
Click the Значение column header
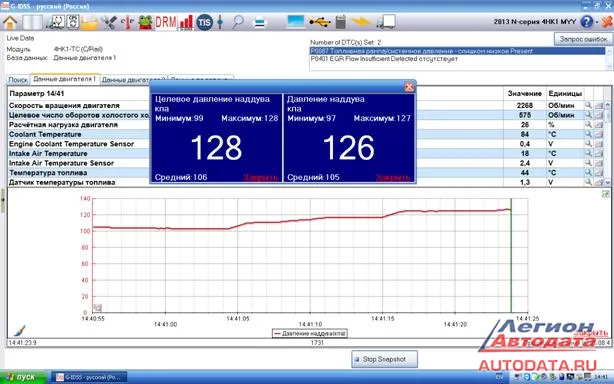pos(524,94)
